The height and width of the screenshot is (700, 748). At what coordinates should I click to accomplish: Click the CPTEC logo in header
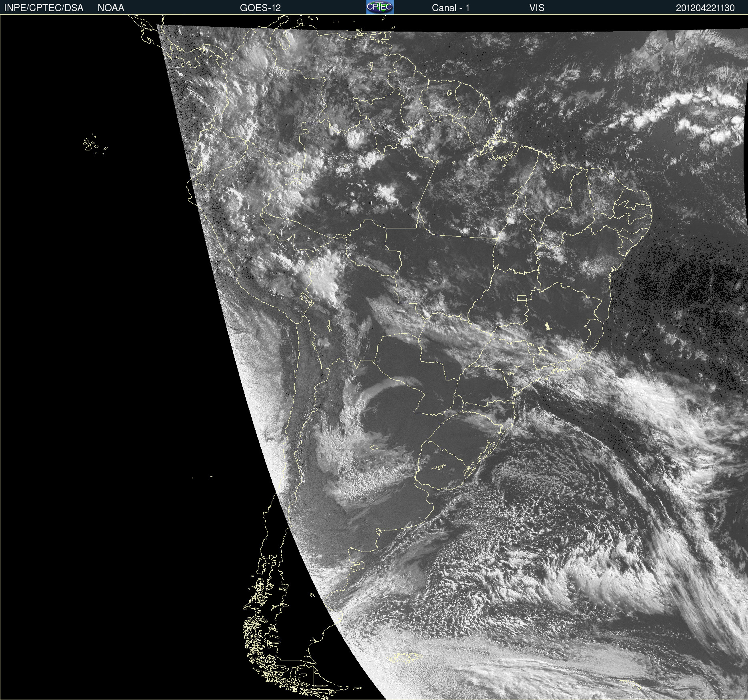point(380,7)
